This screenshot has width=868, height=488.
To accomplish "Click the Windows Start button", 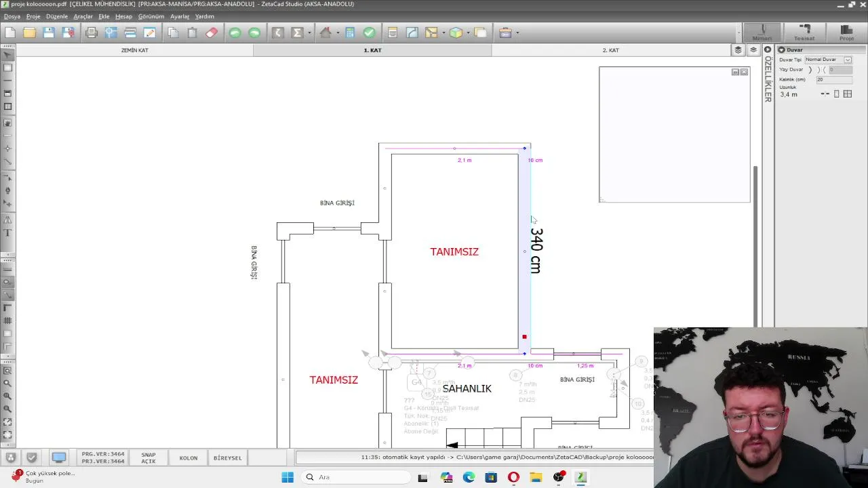I will point(288,477).
